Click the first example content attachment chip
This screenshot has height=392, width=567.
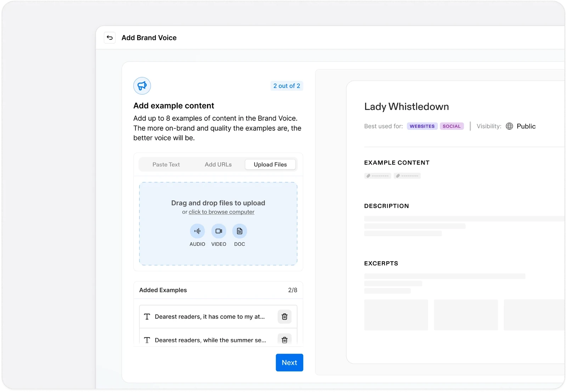click(x=378, y=176)
